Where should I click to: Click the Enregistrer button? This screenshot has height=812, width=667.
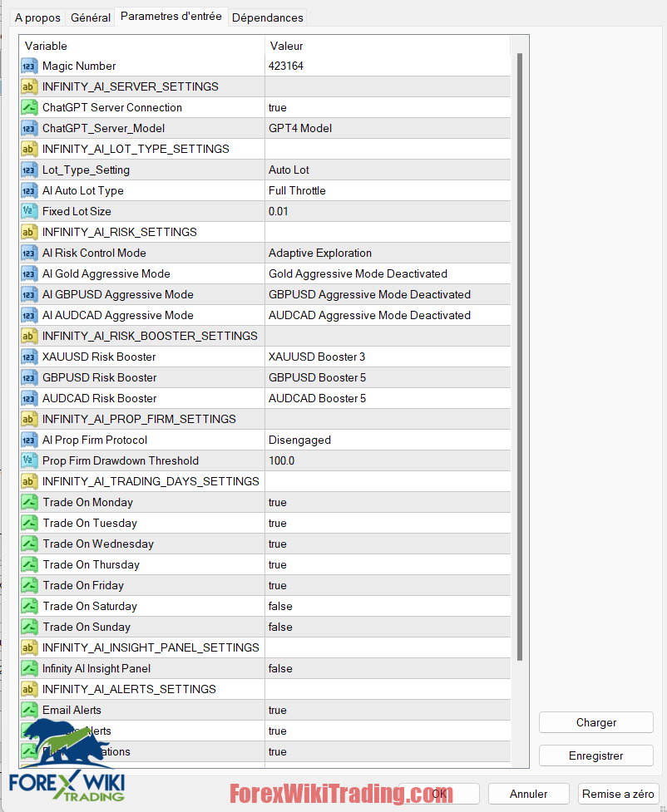pos(596,755)
